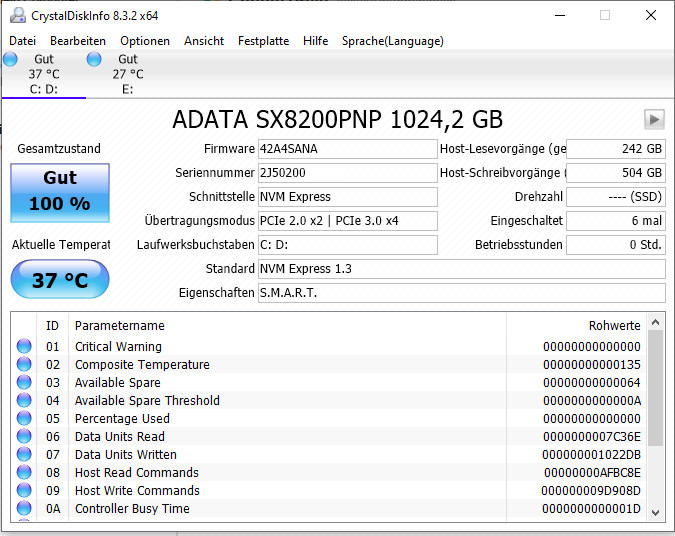Select the Percentage Used parameter name
The width and height of the screenshot is (675, 536).
coord(122,418)
